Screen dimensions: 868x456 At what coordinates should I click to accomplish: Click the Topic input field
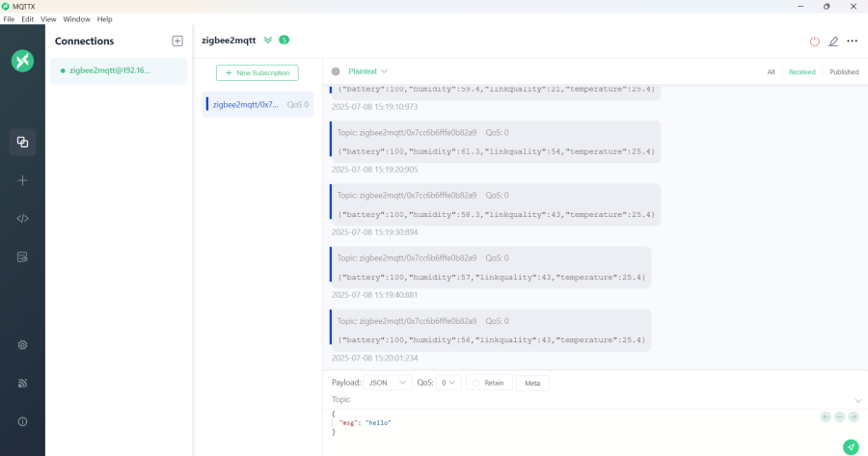pyautogui.click(x=589, y=399)
